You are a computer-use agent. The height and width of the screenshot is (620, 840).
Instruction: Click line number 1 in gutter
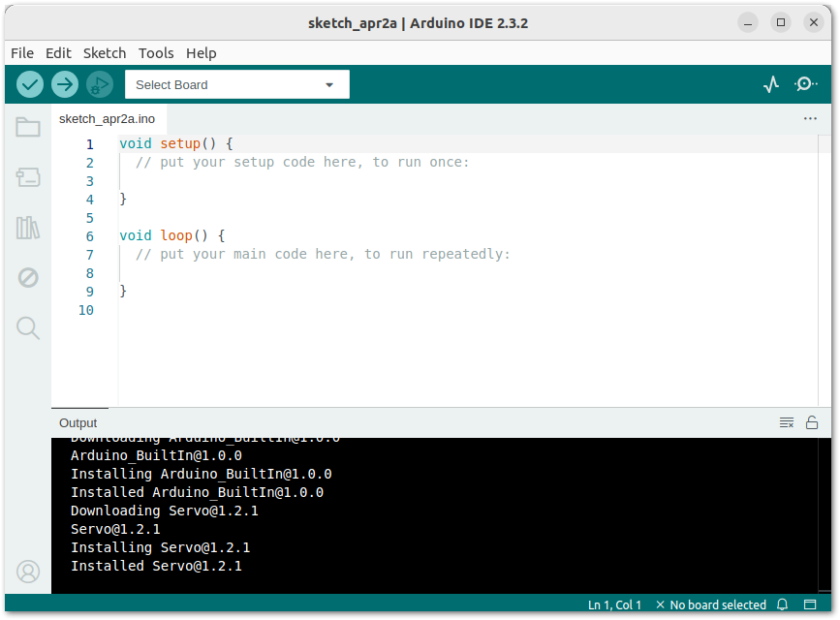[x=89, y=144]
